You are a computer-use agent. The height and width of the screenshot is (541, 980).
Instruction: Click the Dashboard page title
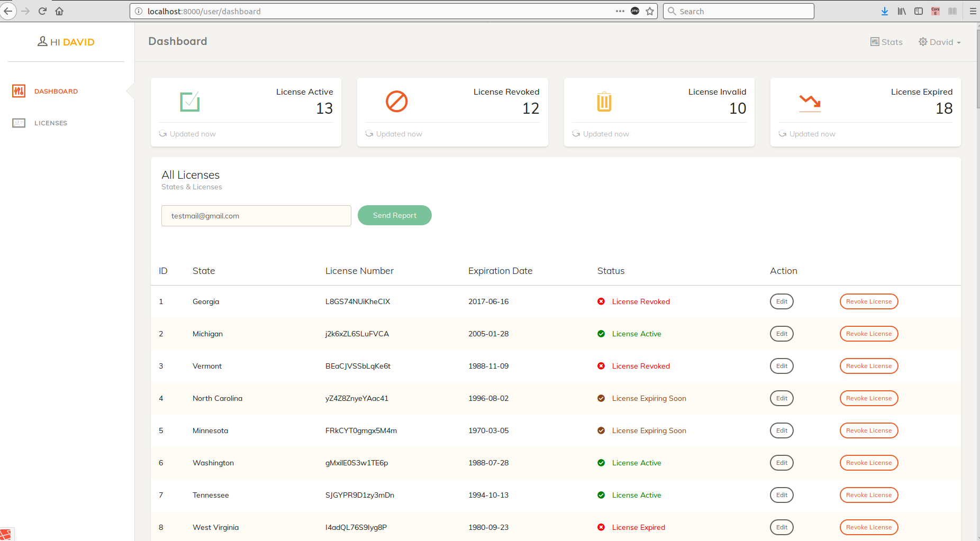(178, 41)
